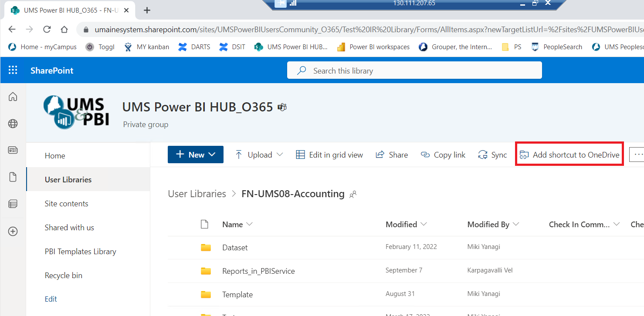Click the Share toolbar button
The image size is (644, 316).
click(392, 155)
